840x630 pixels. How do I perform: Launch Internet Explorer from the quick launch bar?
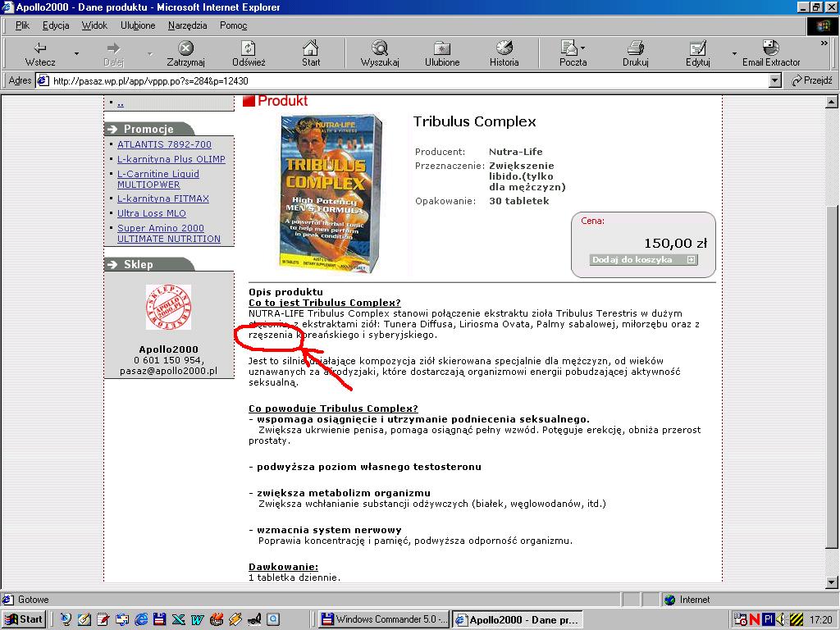tap(141, 619)
